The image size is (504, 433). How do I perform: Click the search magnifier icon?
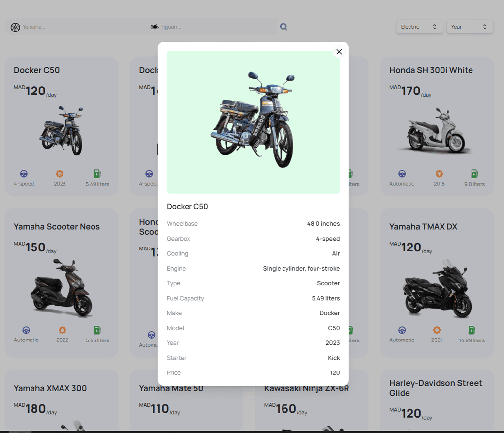pyautogui.click(x=283, y=27)
